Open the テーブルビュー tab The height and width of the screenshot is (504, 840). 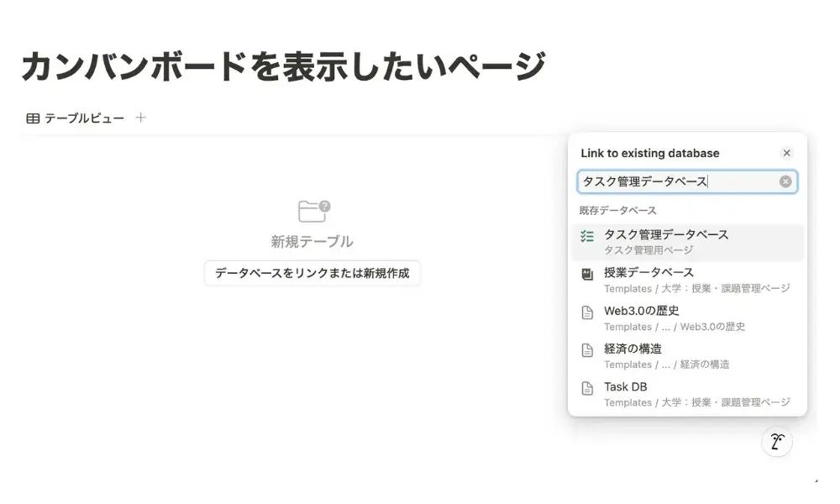point(75,118)
